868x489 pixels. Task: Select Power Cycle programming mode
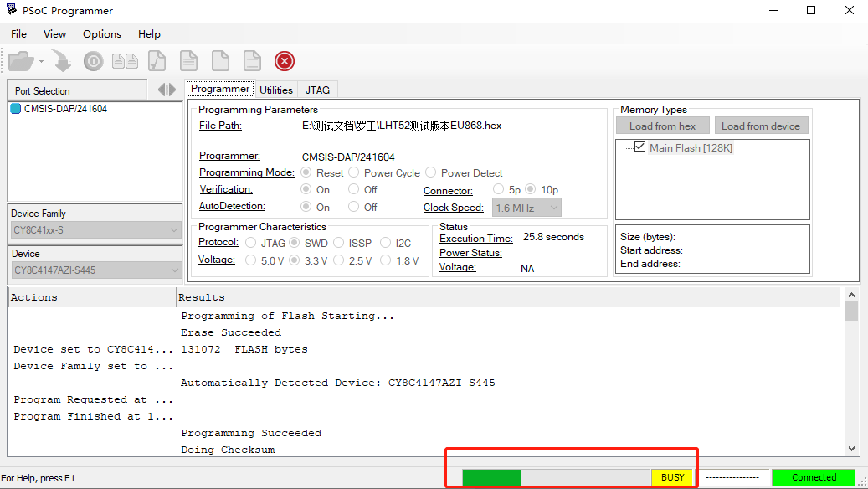pyautogui.click(x=354, y=172)
